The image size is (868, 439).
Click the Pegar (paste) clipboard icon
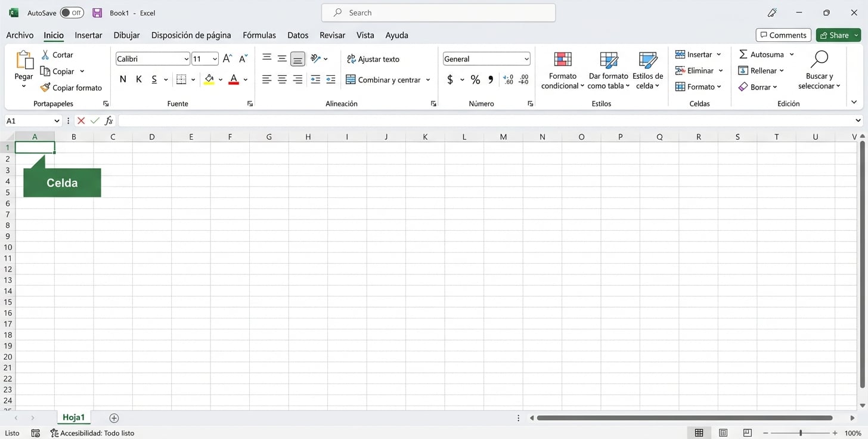24,60
